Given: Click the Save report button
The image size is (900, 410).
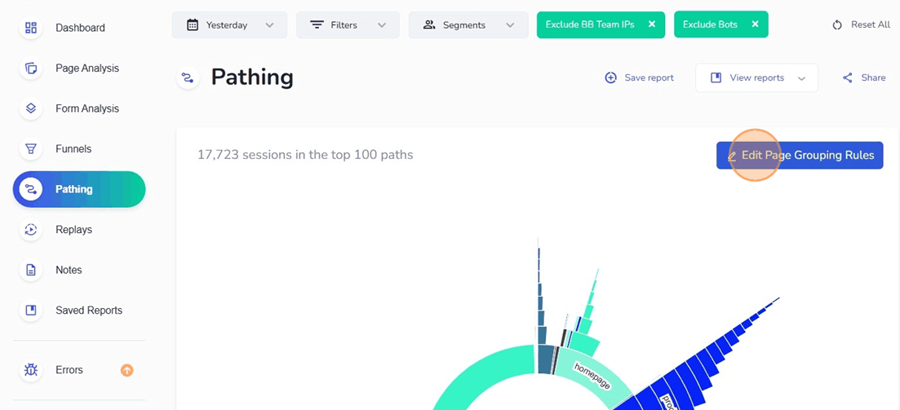Looking at the screenshot, I should [x=639, y=78].
